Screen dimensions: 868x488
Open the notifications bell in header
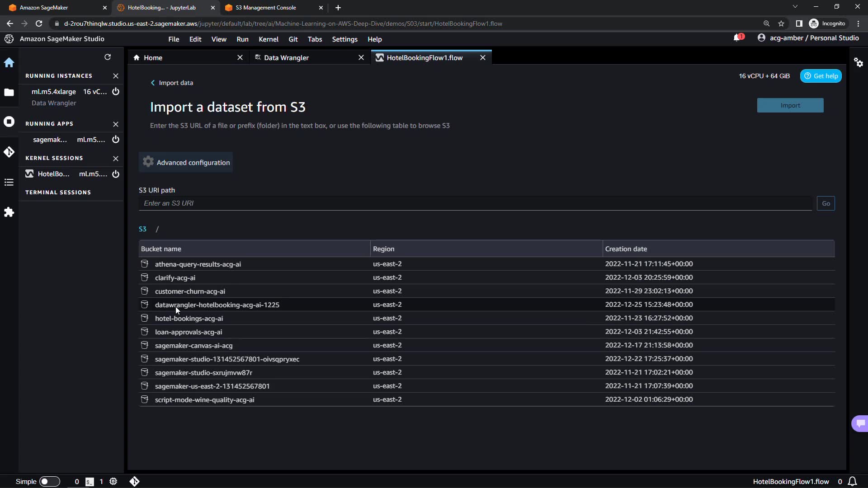point(737,38)
